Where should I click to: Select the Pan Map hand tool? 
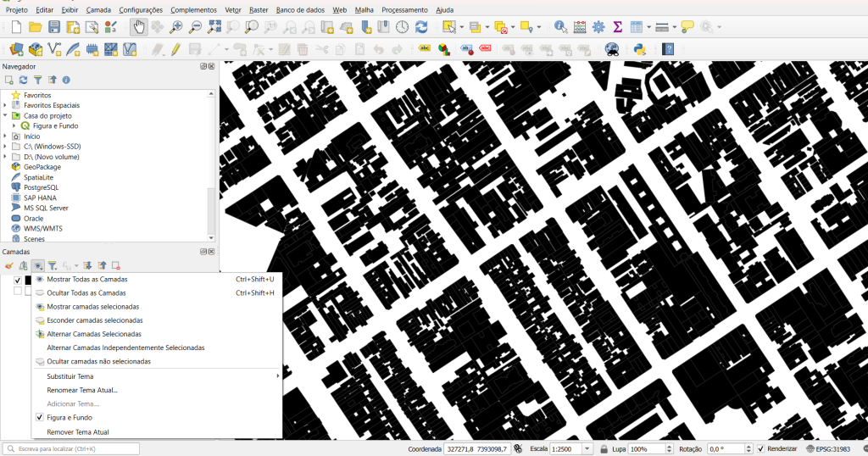click(138, 26)
